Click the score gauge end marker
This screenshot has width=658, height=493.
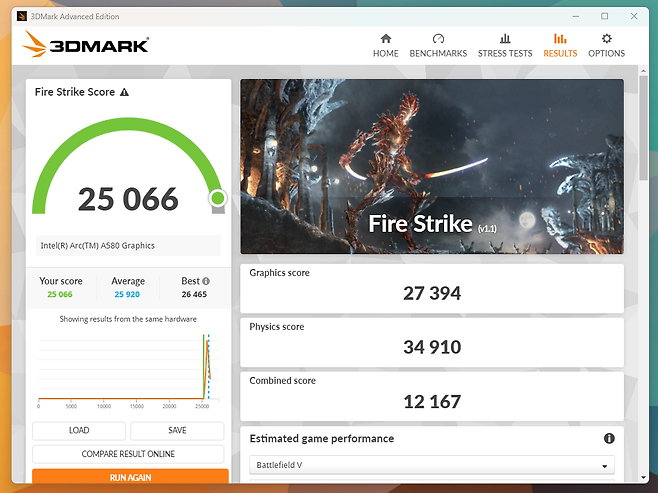click(x=217, y=199)
